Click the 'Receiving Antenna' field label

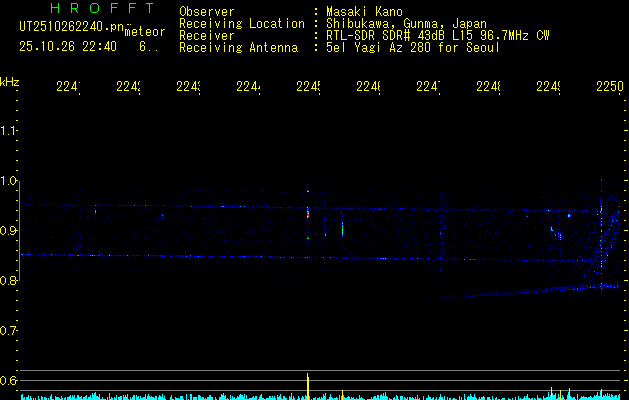coord(238,47)
